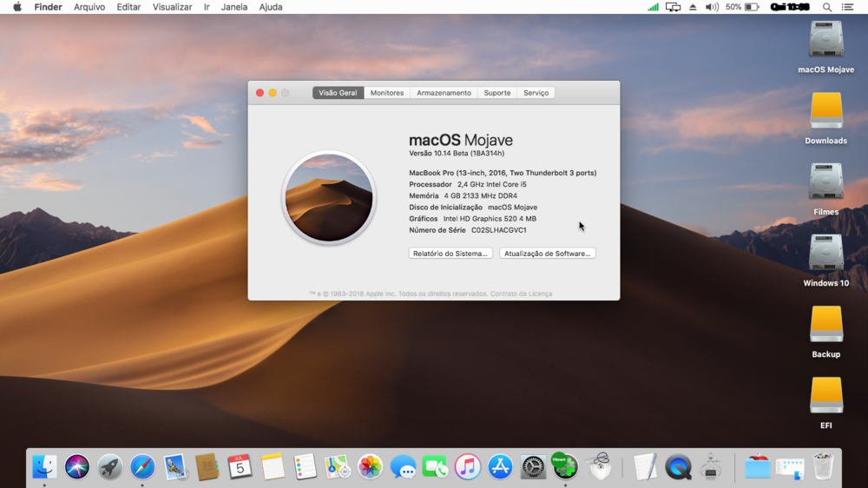The image size is (868, 488).
Task: Open QuickTime Player from the Dock
Action: 678,467
